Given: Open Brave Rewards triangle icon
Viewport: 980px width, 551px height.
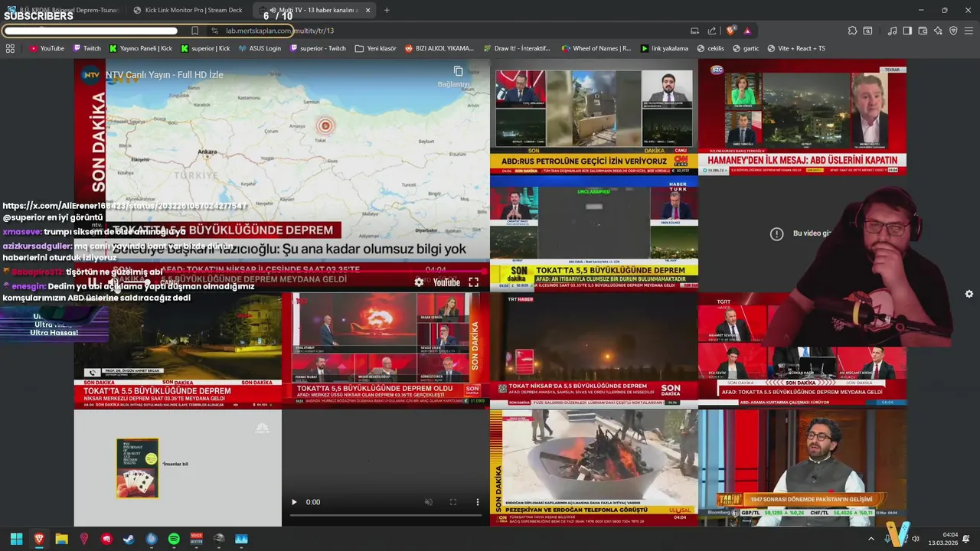Looking at the screenshot, I should pyautogui.click(x=747, y=31).
